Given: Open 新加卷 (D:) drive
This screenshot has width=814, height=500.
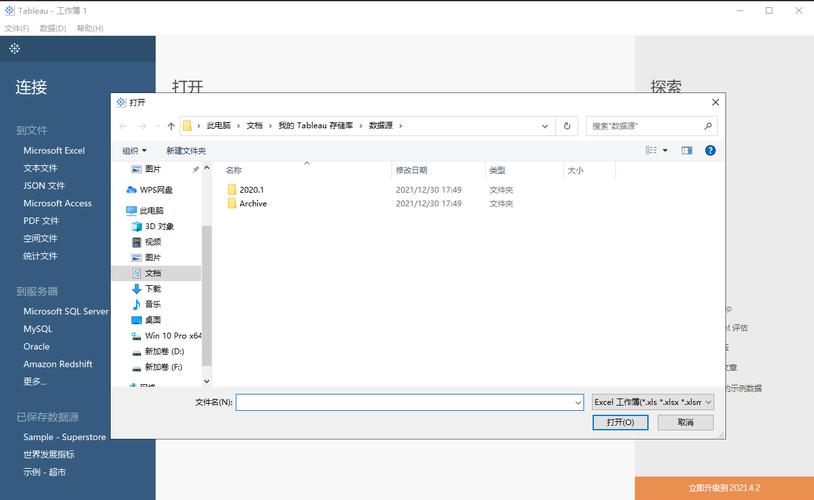Looking at the screenshot, I should click(x=158, y=352).
